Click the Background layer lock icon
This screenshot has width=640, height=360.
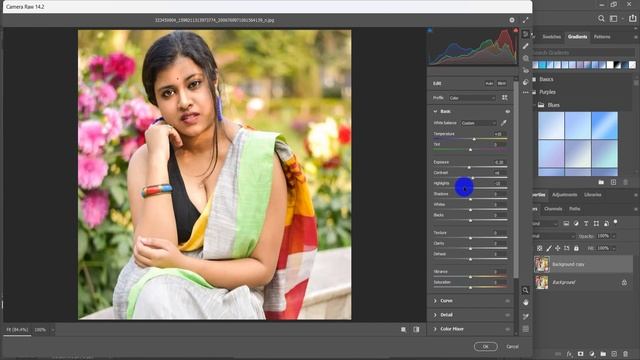624,282
